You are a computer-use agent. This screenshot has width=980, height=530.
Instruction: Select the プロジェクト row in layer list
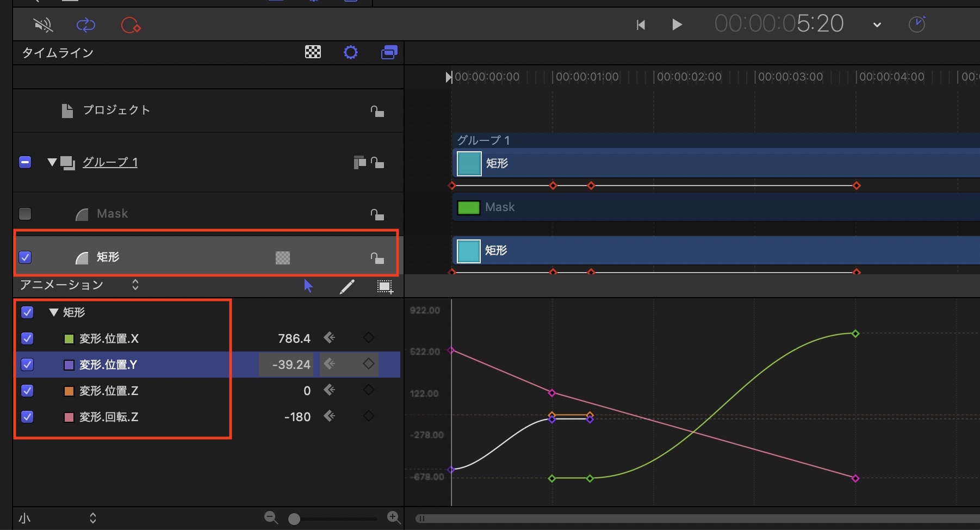tap(116, 110)
